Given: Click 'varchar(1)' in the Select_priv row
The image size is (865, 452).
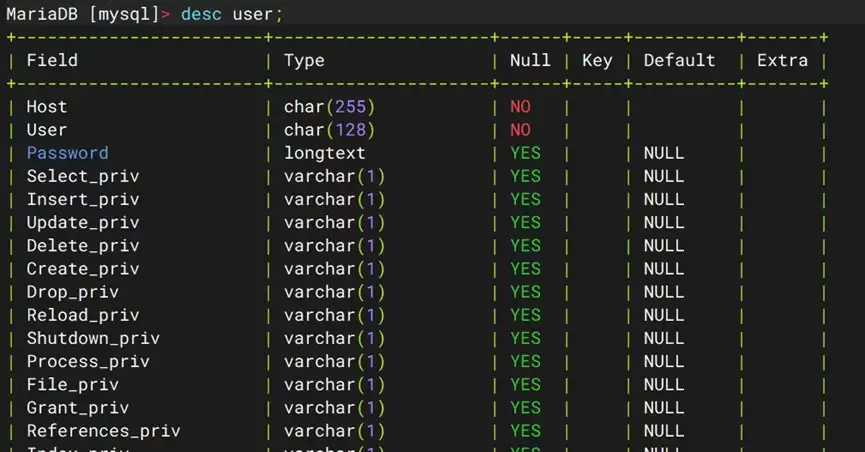Looking at the screenshot, I should pyautogui.click(x=334, y=176).
